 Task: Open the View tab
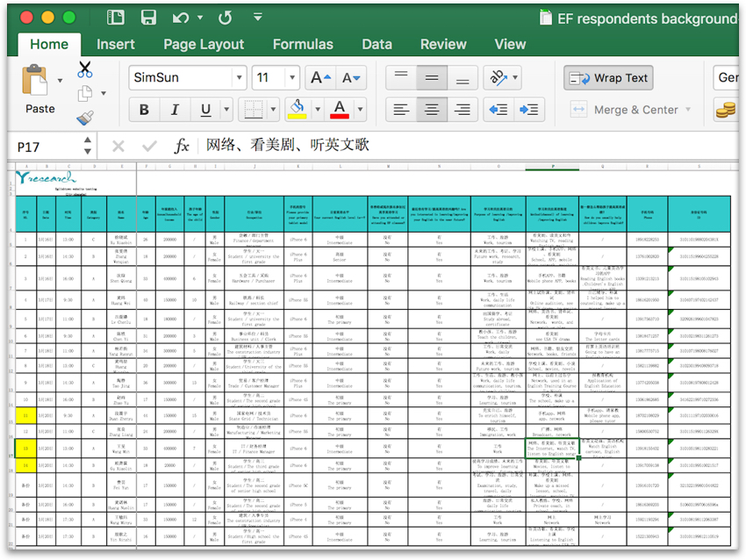point(510,44)
